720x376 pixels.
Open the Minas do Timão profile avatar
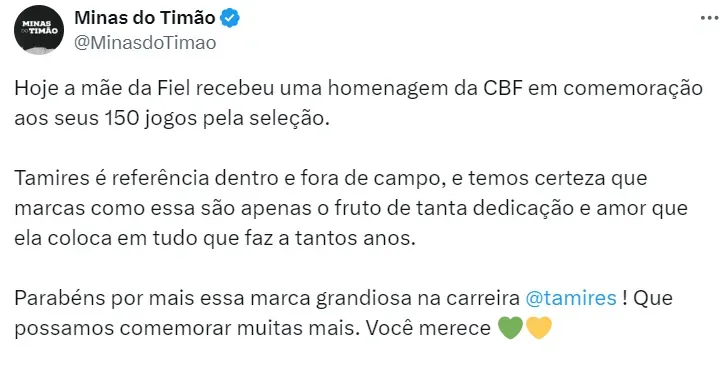(39, 30)
